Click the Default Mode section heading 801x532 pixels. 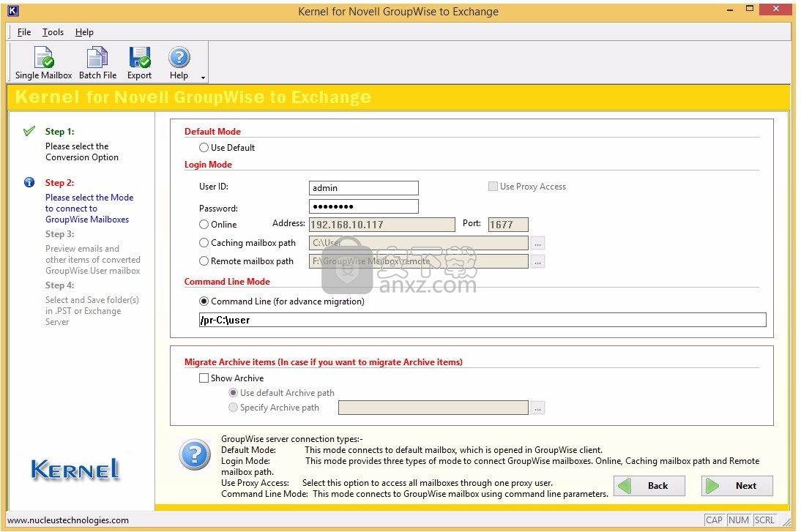pos(212,131)
